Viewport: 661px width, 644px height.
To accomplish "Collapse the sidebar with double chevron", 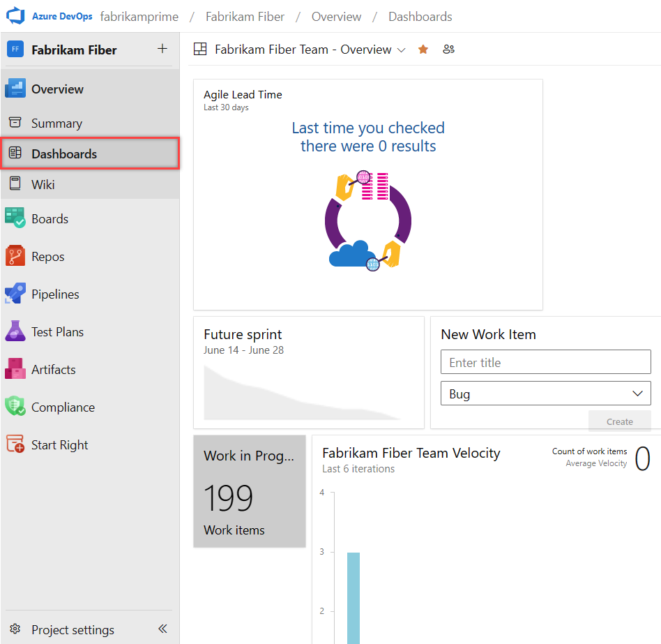I will [162, 629].
